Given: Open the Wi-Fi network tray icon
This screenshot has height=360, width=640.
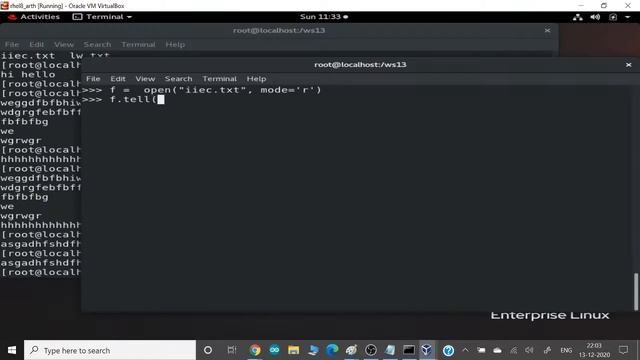Looking at the screenshot, I should (513, 350).
